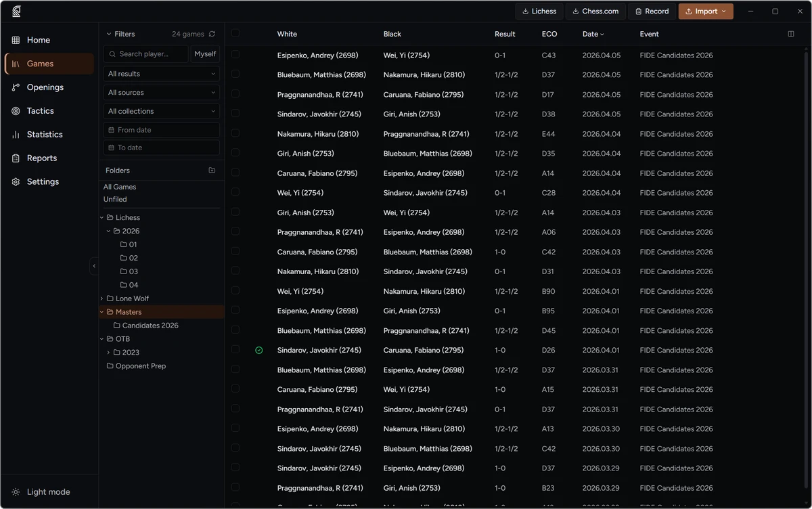Switch to Light mode
Screen dimensions: 812x509
tap(49, 492)
